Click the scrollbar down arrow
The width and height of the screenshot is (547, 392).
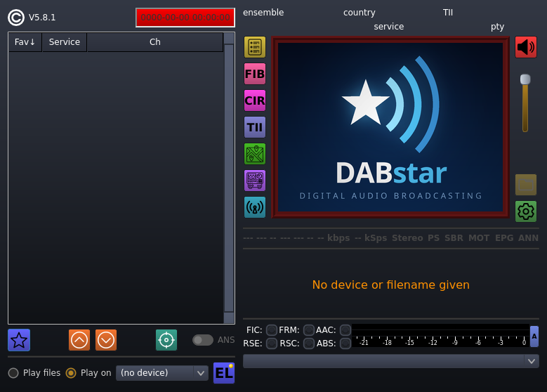tap(229, 318)
